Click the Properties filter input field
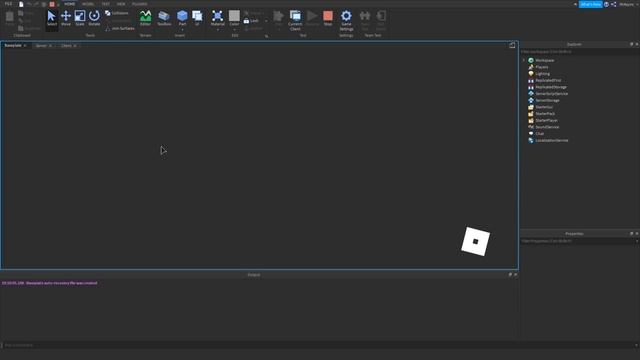640x360 pixels. (577, 241)
